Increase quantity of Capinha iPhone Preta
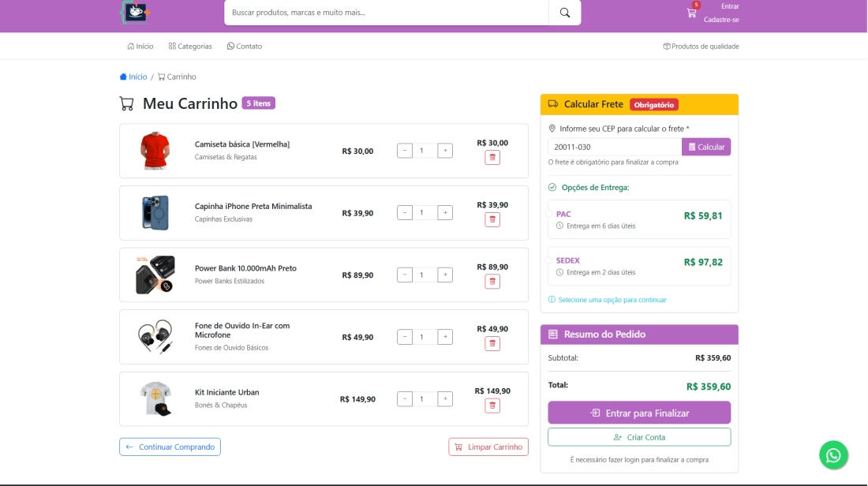 coord(445,211)
